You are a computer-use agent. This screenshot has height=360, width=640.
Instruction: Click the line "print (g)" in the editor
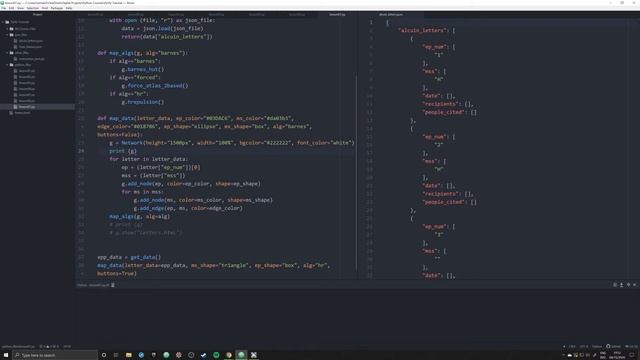click(123, 151)
